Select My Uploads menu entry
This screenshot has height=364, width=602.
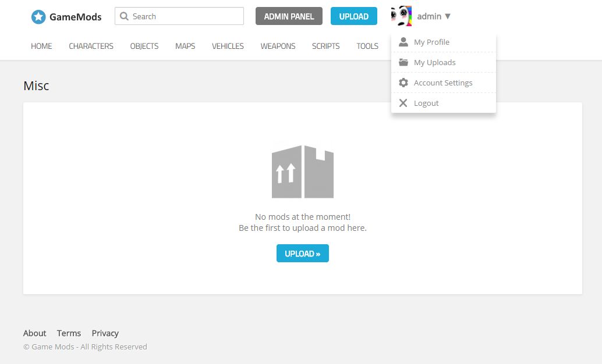[x=434, y=62]
